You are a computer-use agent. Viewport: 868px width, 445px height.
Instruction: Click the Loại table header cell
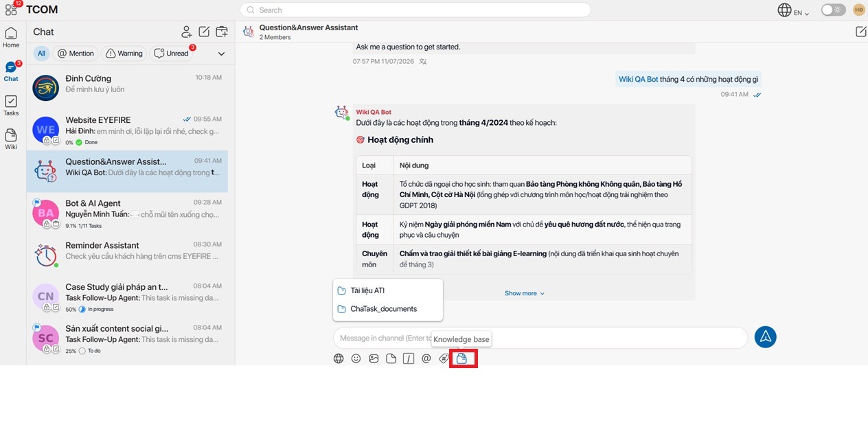375,166
